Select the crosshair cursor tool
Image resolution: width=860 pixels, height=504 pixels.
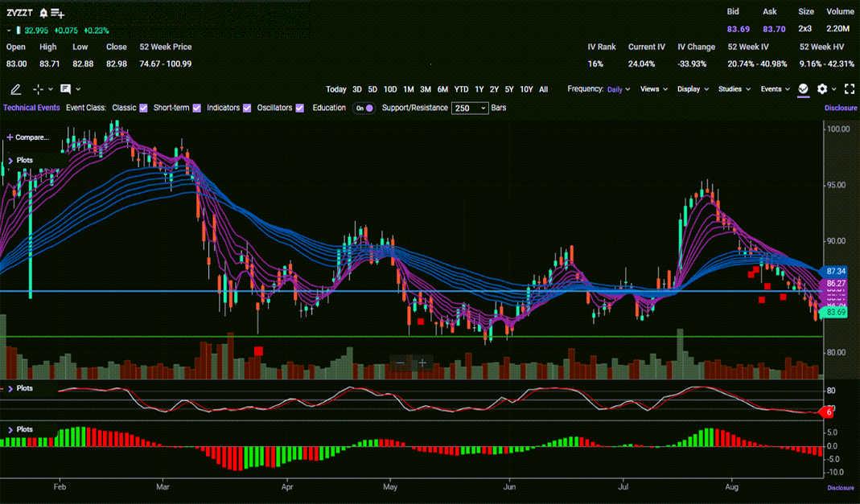[x=38, y=89]
